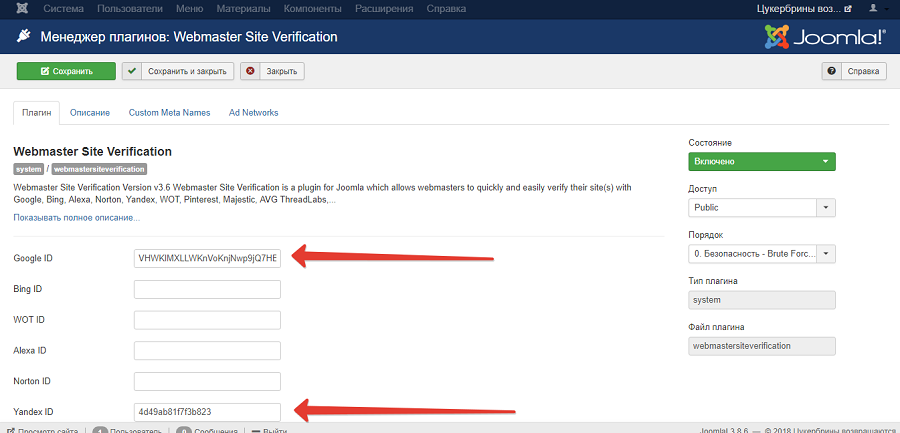Expand the Порядок ordering dropdown
The height and width of the screenshot is (433, 900).
(x=762, y=254)
